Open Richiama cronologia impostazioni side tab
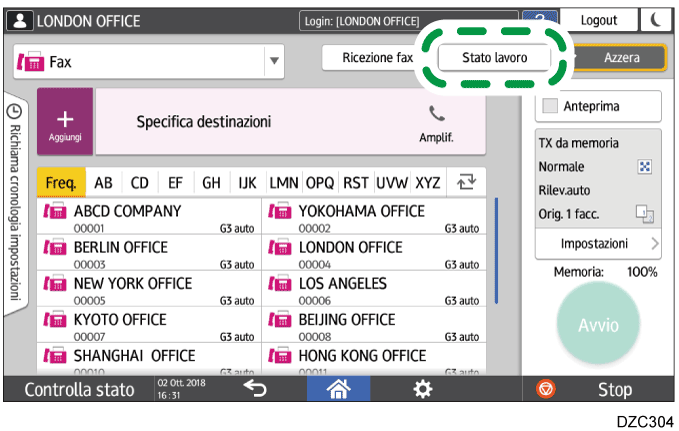The image size is (679, 431). point(16,200)
